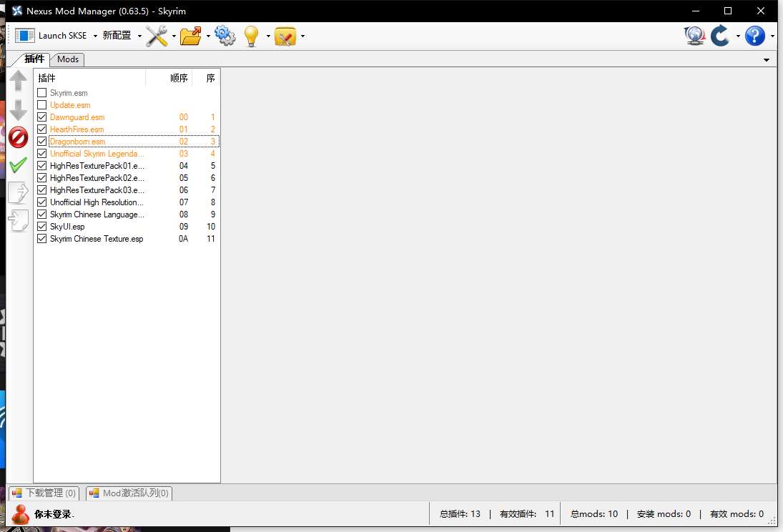Expand the 新配置 dropdown arrow
The width and height of the screenshot is (783, 532).
[139, 36]
